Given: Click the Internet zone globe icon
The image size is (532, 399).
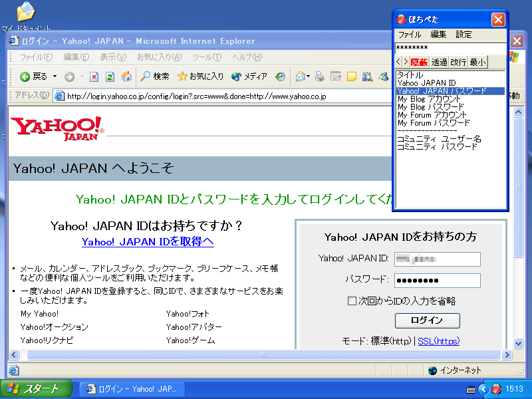Looking at the screenshot, I should coord(432,370).
